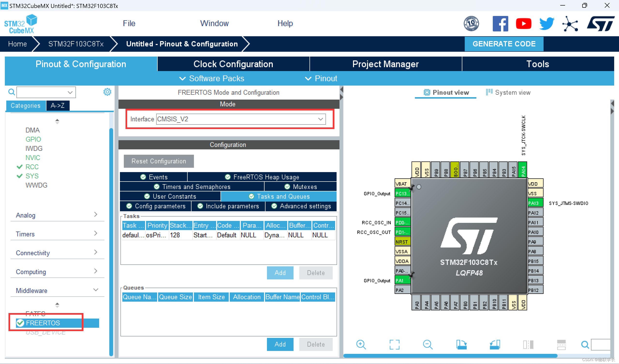Click the ST community network icon
This screenshot has width=619, height=364.
tap(570, 24)
